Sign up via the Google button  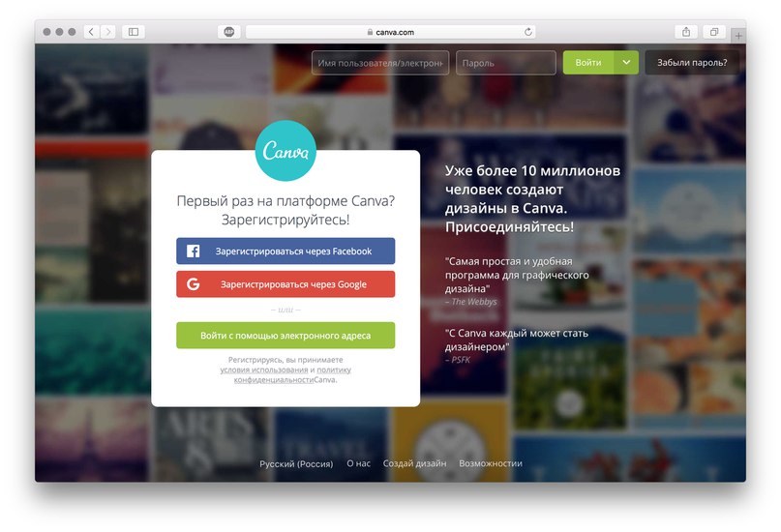pos(285,284)
